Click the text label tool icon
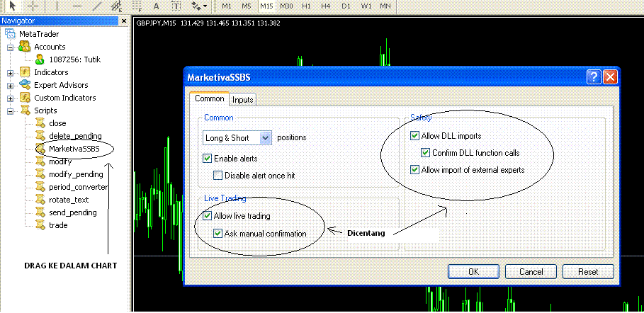644x313 pixels. point(176,6)
